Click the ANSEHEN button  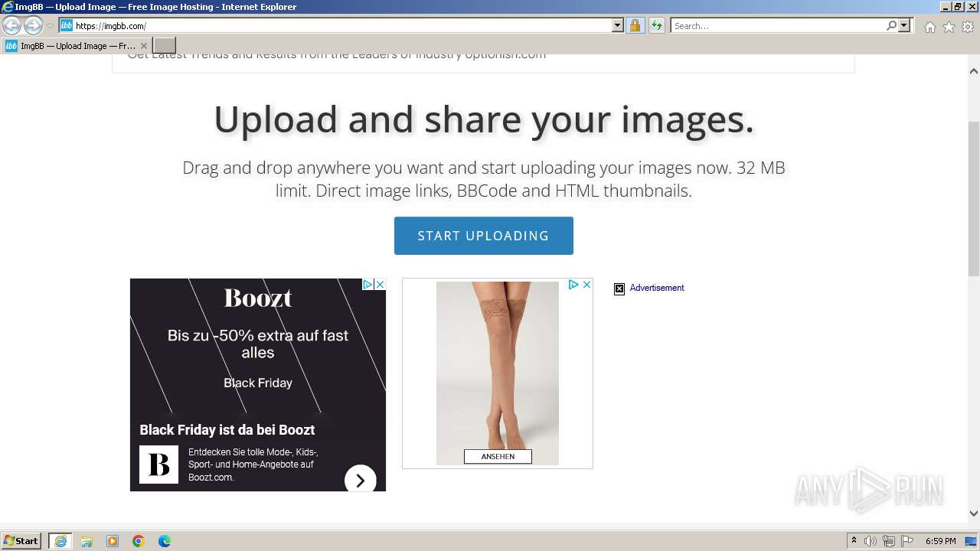click(498, 456)
